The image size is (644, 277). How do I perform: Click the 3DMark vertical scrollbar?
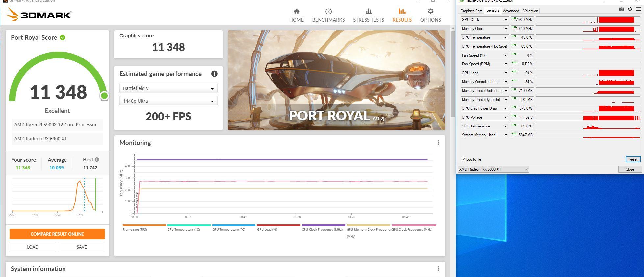pos(453,74)
